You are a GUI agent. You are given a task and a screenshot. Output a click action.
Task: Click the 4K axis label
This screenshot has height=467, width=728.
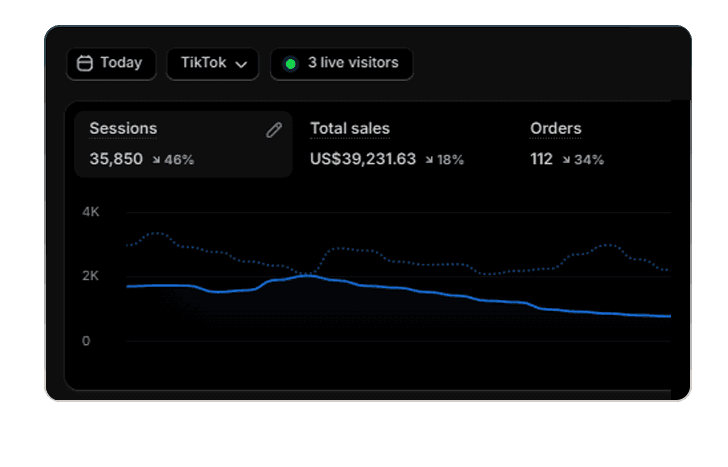91,212
